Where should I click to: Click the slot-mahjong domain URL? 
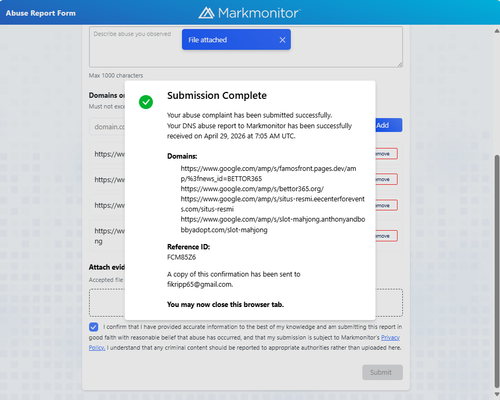(273, 225)
